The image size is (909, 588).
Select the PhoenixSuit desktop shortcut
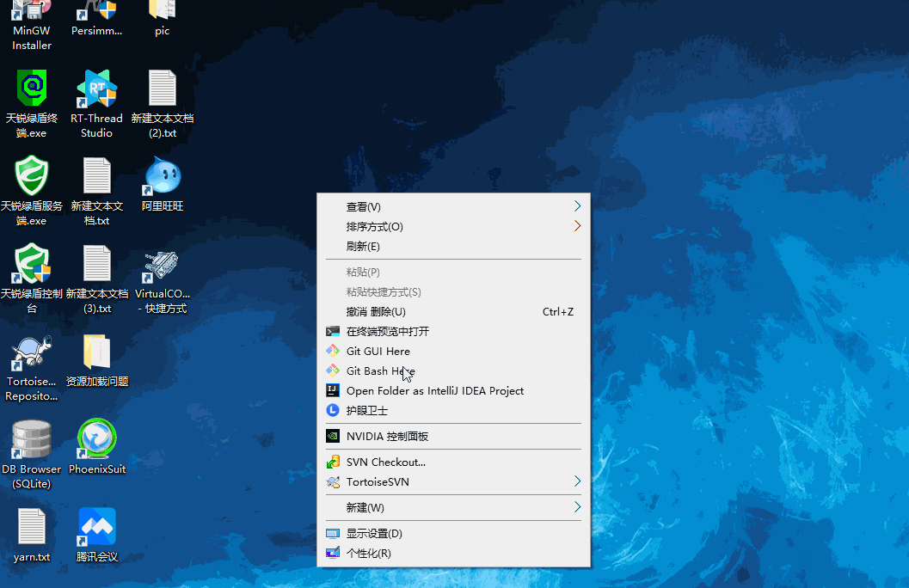[97, 447]
